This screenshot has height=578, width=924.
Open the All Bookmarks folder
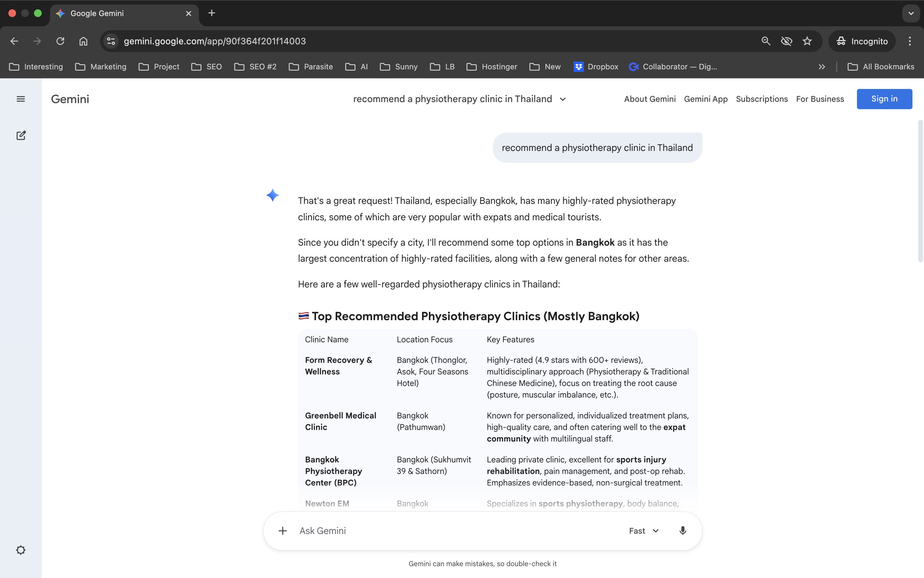point(881,67)
